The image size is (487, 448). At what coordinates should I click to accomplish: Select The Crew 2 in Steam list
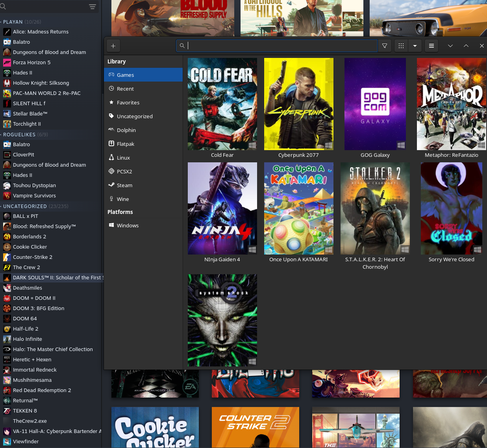[x=26, y=267]
